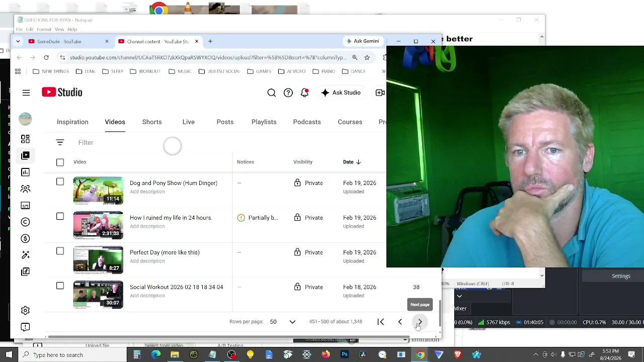Expand the MUSIC bookmark folder

(180, 71)
